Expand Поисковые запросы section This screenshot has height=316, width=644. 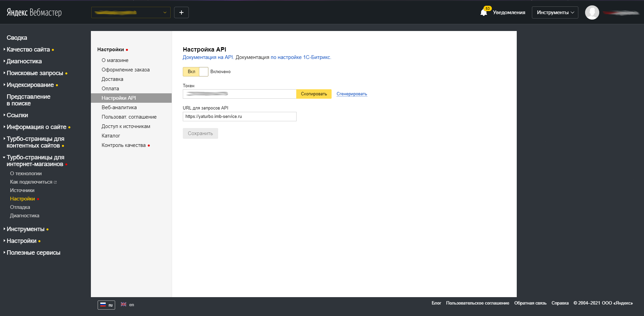pos(35,73)
